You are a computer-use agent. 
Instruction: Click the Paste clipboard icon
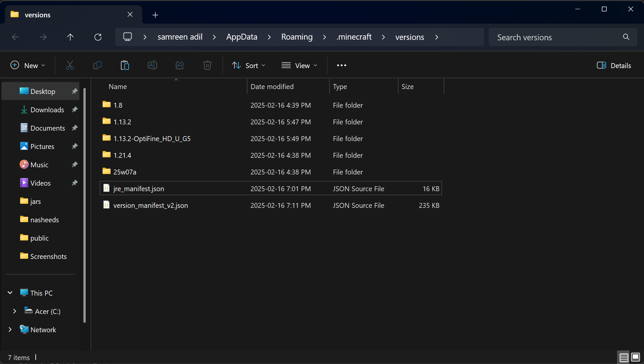125,65
